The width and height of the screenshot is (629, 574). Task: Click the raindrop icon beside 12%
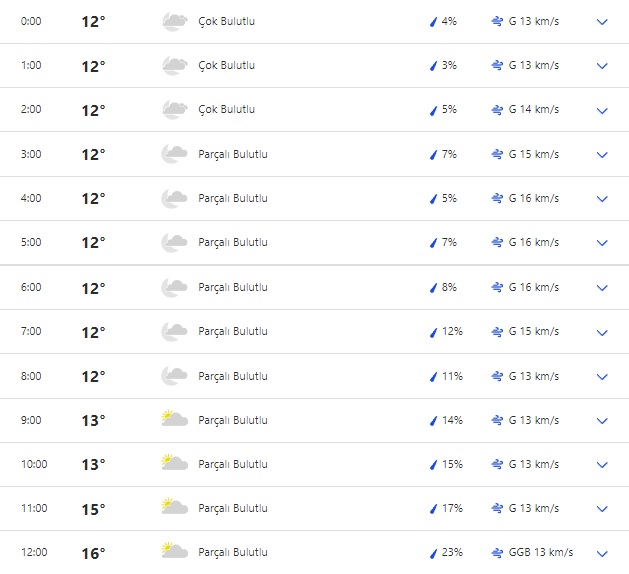(x=433, y=332)
